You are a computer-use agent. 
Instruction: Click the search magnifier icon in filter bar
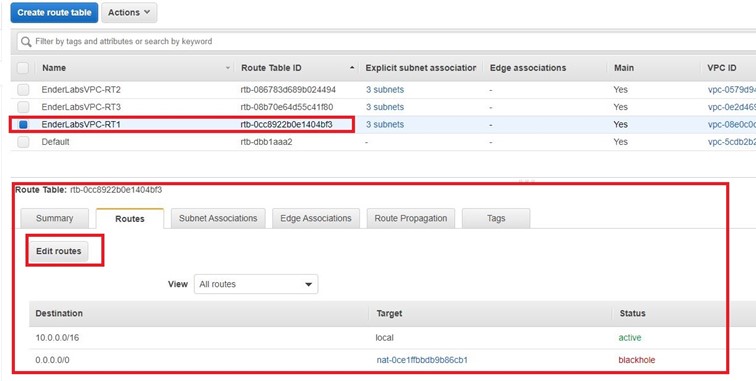26,41
